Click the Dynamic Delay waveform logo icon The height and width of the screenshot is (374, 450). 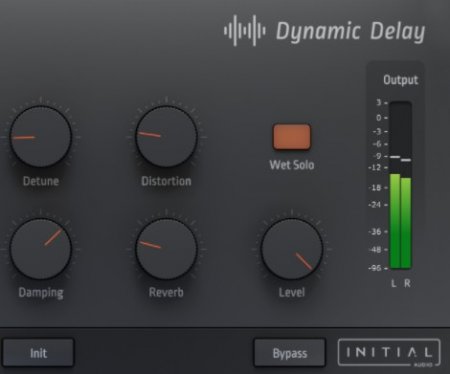pyautogui.click(x=245, y=30)
